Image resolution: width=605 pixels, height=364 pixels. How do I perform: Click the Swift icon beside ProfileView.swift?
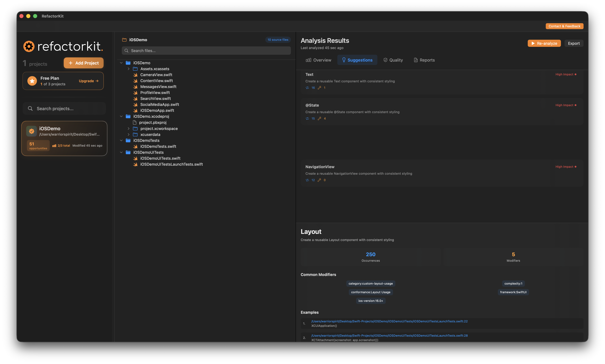[x=135, y=93]
